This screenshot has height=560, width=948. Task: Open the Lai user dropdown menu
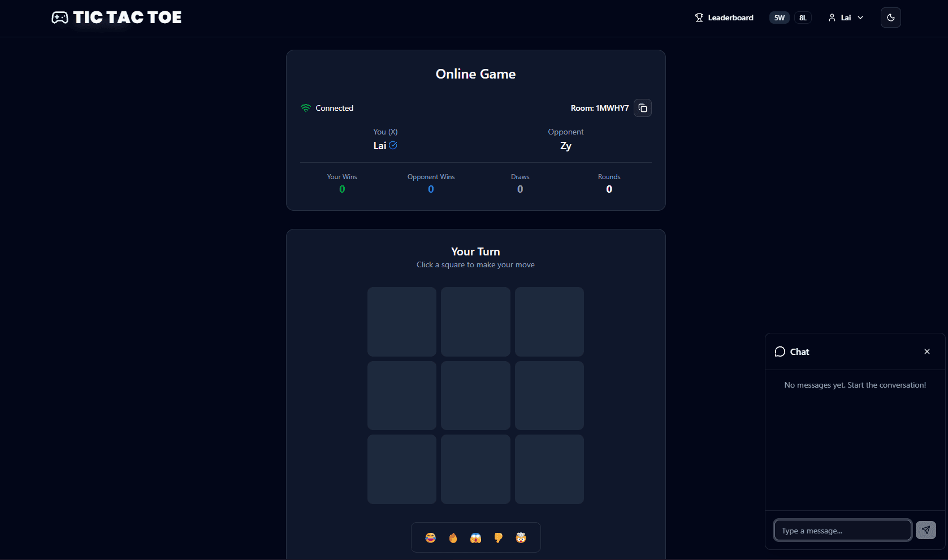click(x=846, y=18)
